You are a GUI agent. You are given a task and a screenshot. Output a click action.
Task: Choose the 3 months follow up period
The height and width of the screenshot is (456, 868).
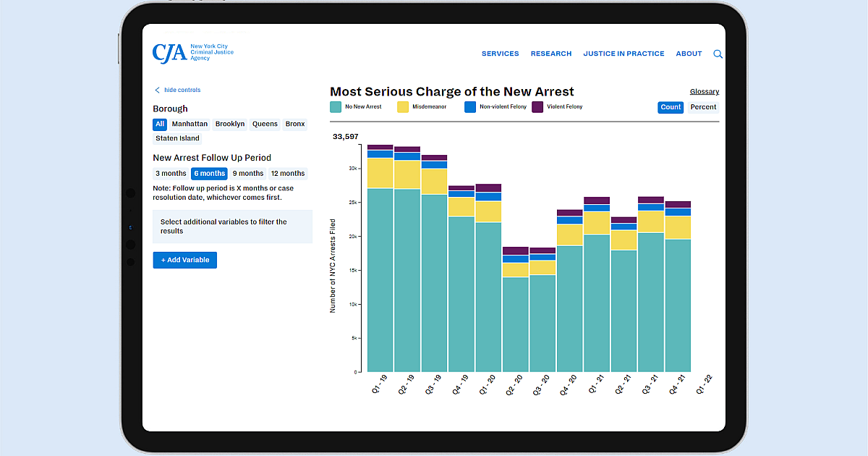(171, 173)
